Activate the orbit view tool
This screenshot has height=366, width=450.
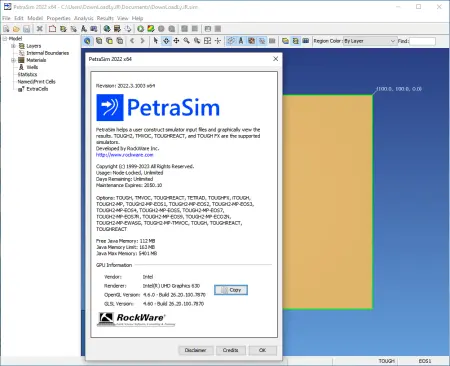click(x=166, y=41)
